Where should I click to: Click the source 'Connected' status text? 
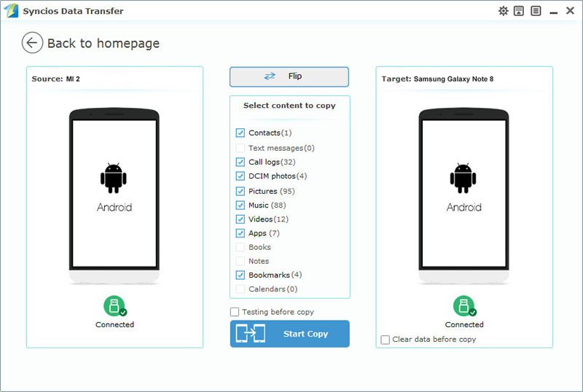[x=114, y=324]
